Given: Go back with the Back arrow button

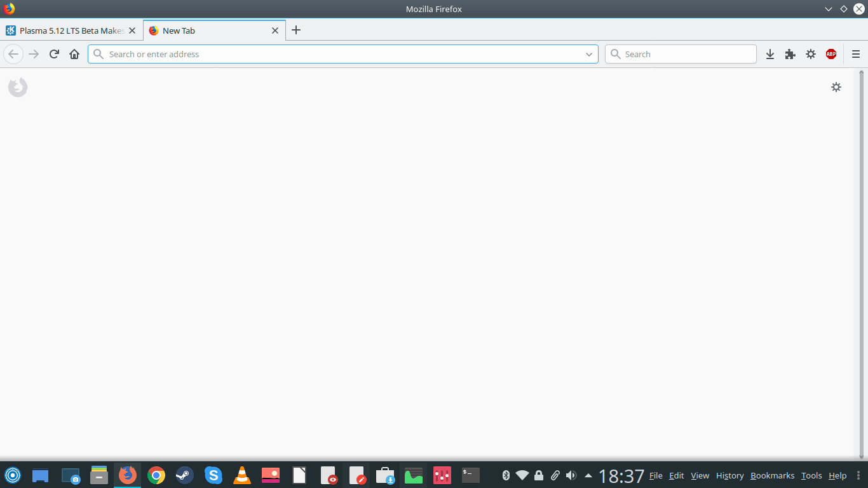Looking at the screenshot, I should 13,54.
